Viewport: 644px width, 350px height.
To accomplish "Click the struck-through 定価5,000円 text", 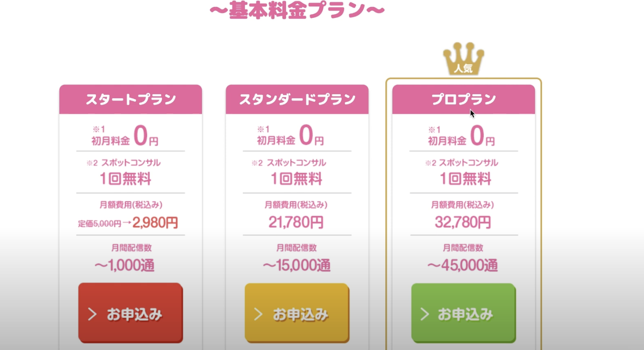I will (x=99, y=224).
